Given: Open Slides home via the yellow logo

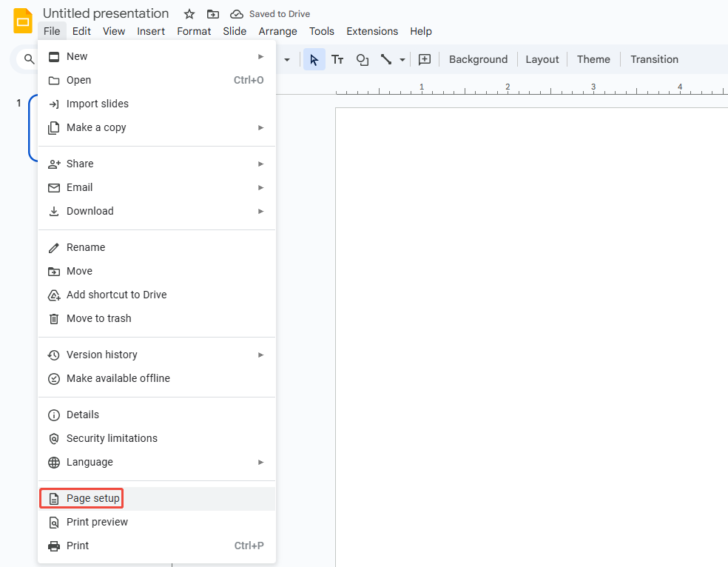Looking at the screenshot, I should 21,21.
